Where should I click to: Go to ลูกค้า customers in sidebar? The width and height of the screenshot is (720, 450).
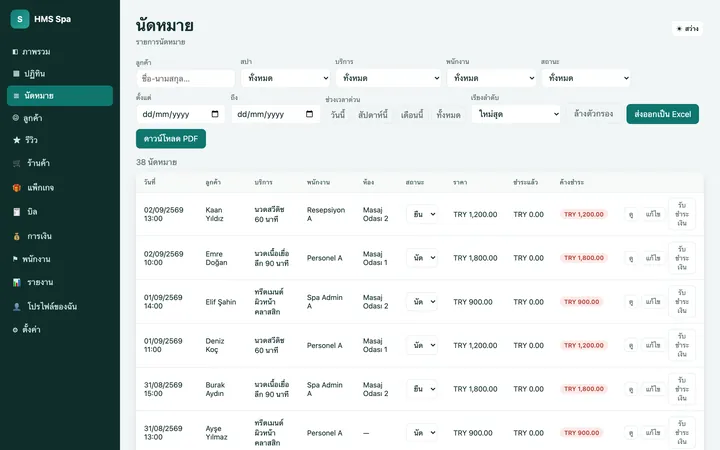(x=60, y=118)
